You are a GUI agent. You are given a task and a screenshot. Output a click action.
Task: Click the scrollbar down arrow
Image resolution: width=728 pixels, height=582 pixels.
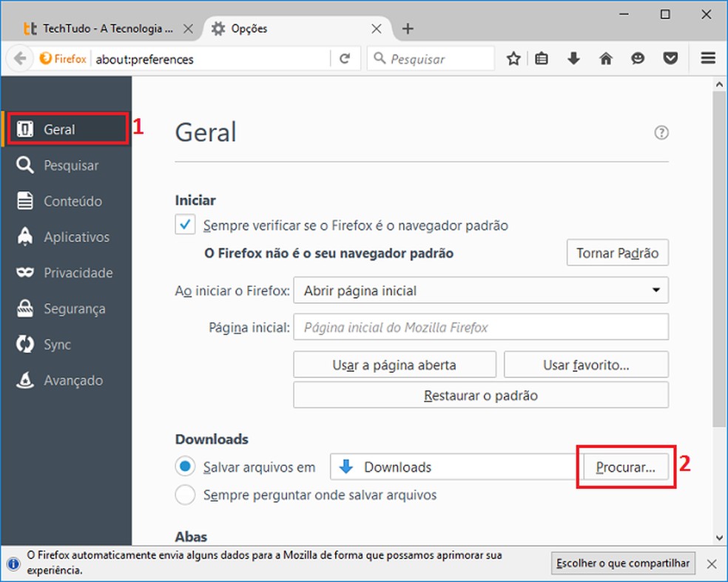(x=719, y=538)
